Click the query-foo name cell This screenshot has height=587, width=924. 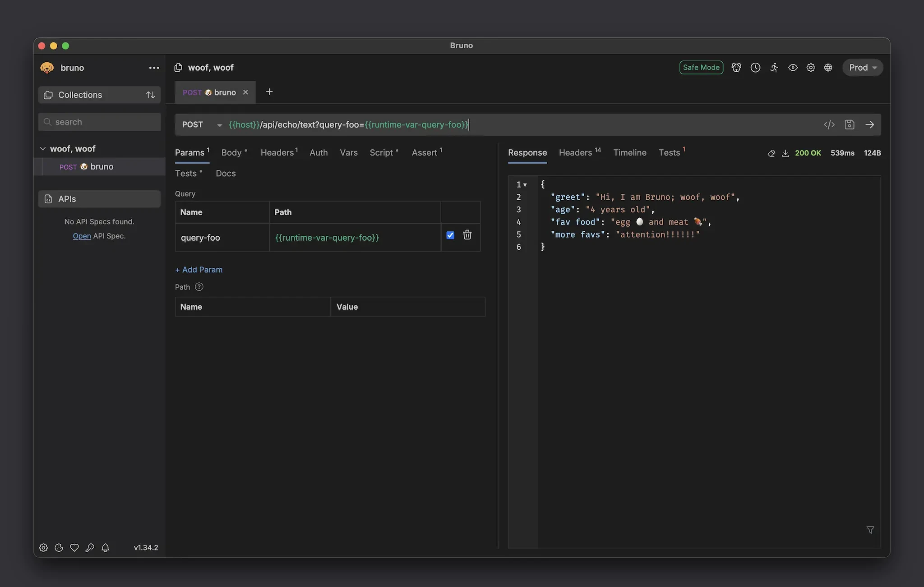coord(222,238)
